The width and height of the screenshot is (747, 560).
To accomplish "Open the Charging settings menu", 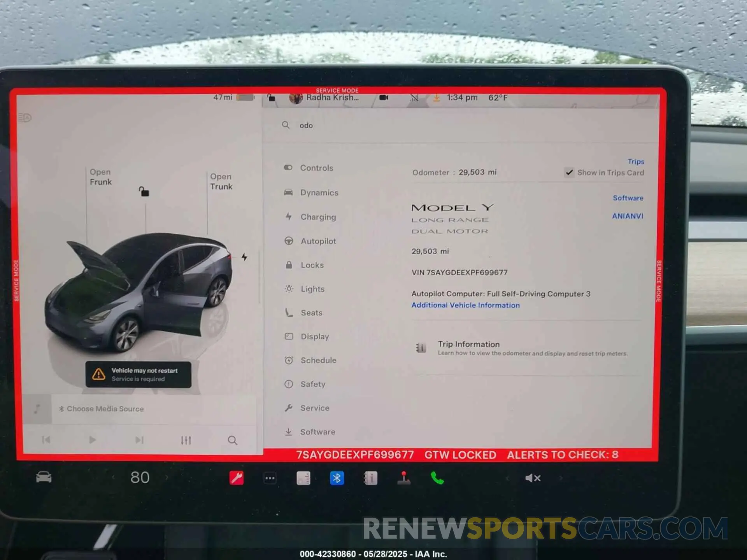I will point(310,217).
